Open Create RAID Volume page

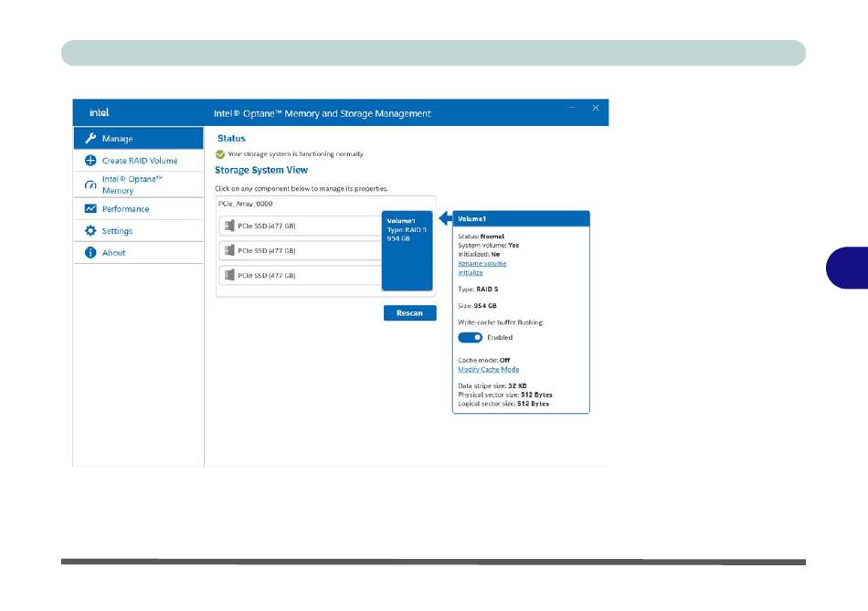coord(138,161)
